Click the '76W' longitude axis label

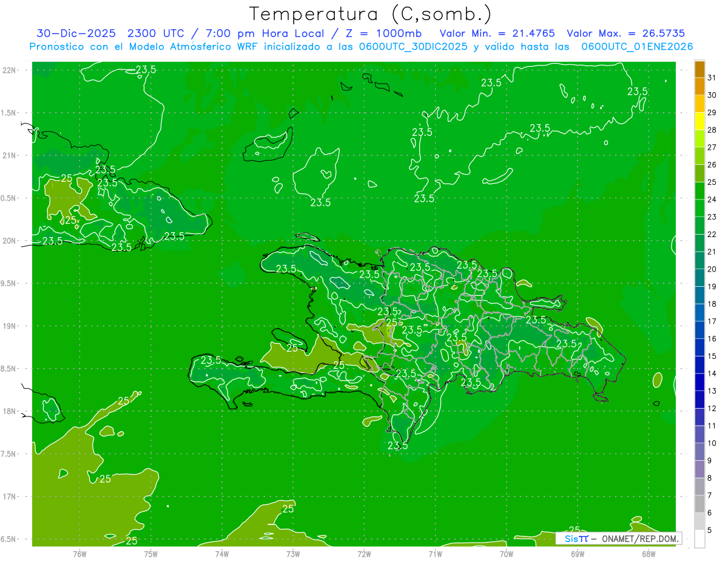tap(79, 554)
